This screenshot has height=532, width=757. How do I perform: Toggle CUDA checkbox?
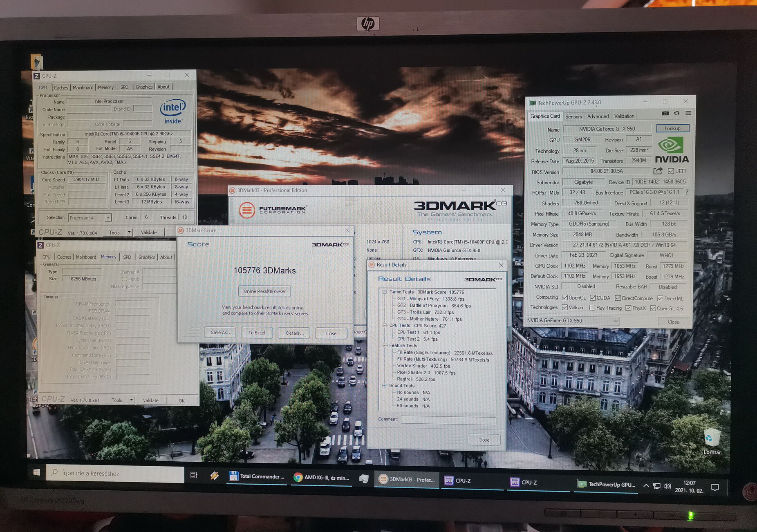(593, 298)
